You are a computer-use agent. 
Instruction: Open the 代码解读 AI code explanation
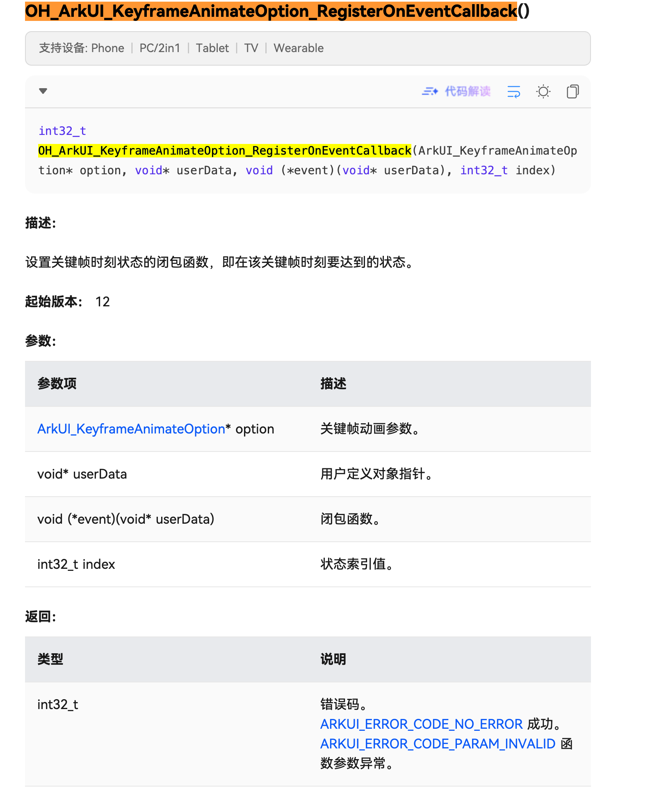pyautogui.click(x=468, y=91)
